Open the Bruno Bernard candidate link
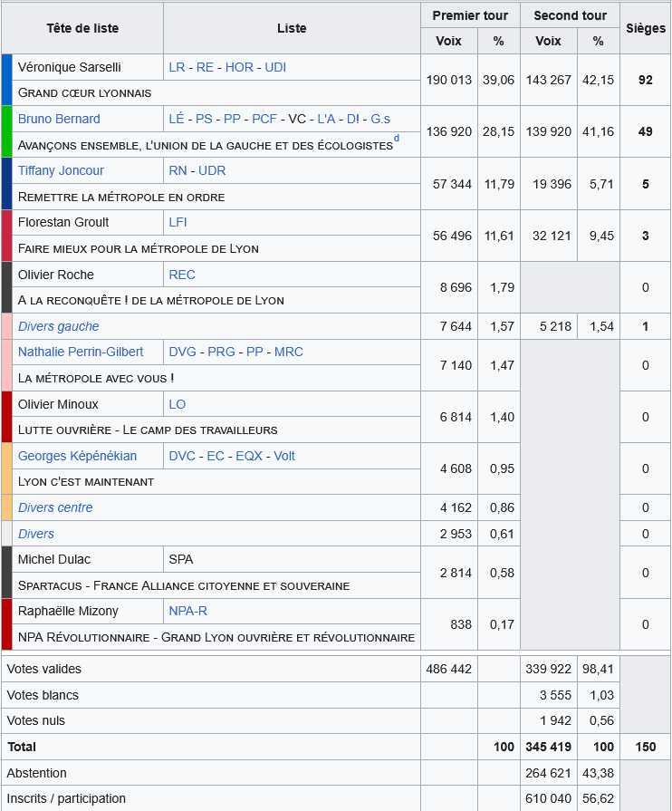The image size is (672, 811). click(x=59, y=119)
